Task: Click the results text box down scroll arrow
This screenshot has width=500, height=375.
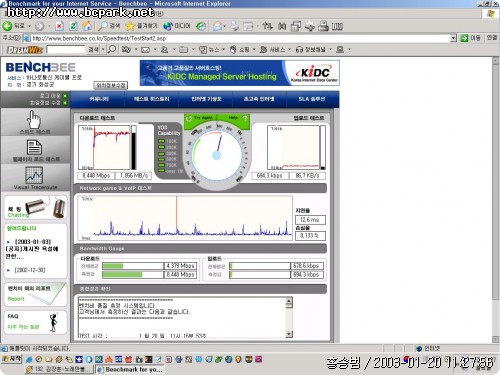Action: coord(289,334)
